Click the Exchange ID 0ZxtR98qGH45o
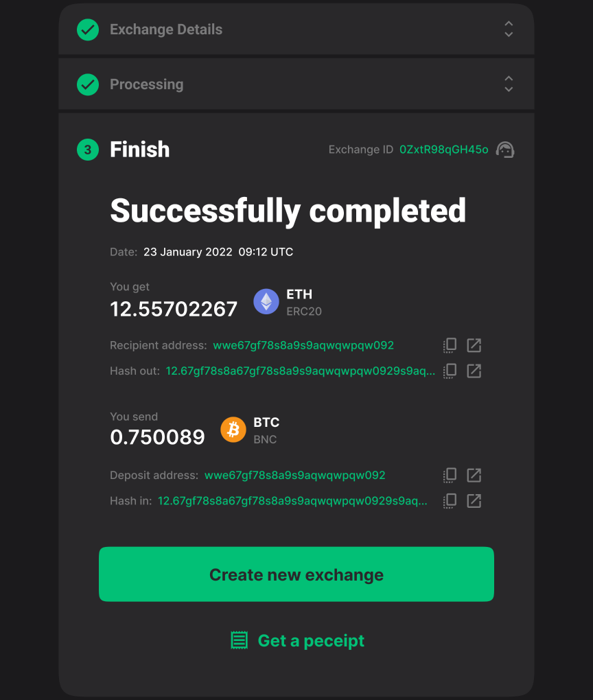Viewport: 593px width, 700px height. (x=444, y=150)
